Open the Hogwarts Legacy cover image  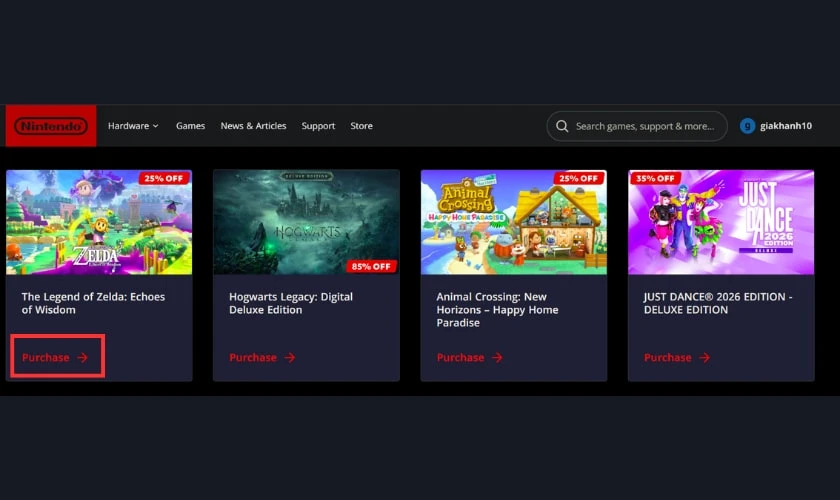click(x=306, y=222)
